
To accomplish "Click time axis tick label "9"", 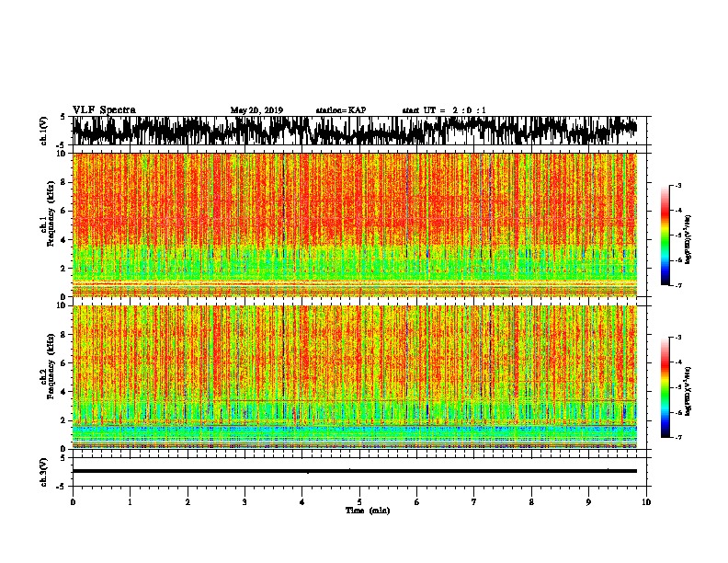I will pos(588,502).
